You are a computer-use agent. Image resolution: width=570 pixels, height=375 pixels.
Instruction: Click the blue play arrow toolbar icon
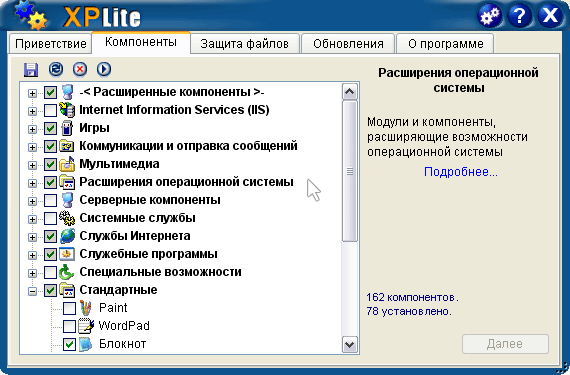(x=104, y=69)
